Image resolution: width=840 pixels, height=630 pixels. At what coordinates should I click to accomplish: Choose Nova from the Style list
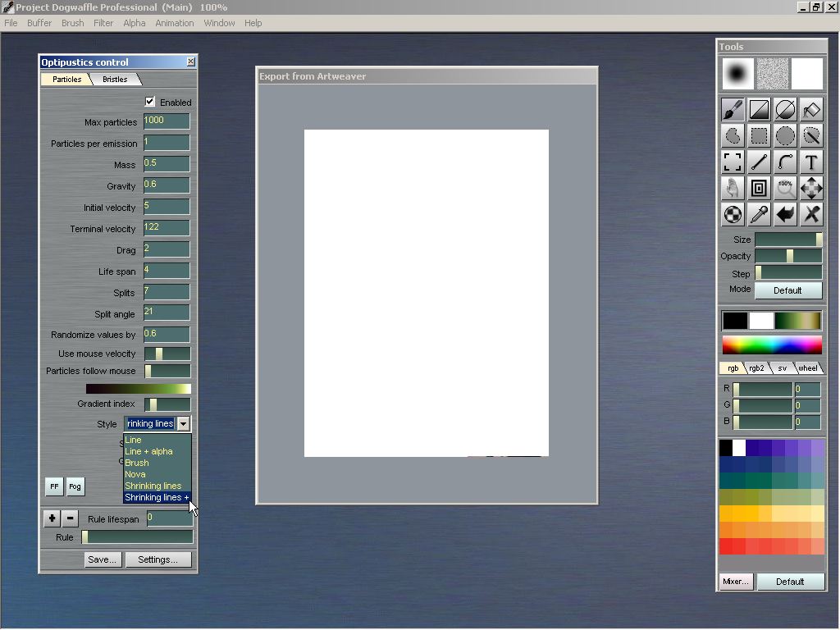tap(135, 474)
